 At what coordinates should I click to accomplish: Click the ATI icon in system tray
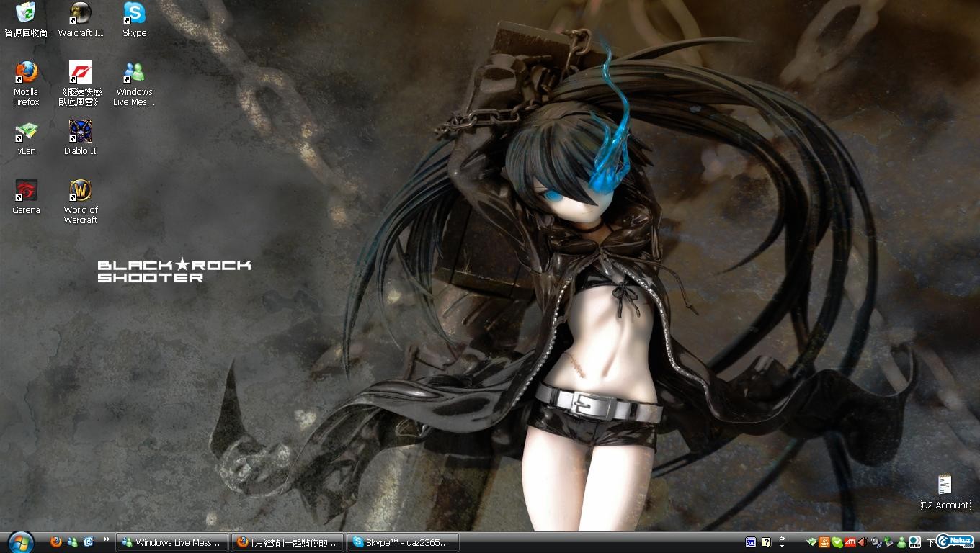[x=850, y=542]
